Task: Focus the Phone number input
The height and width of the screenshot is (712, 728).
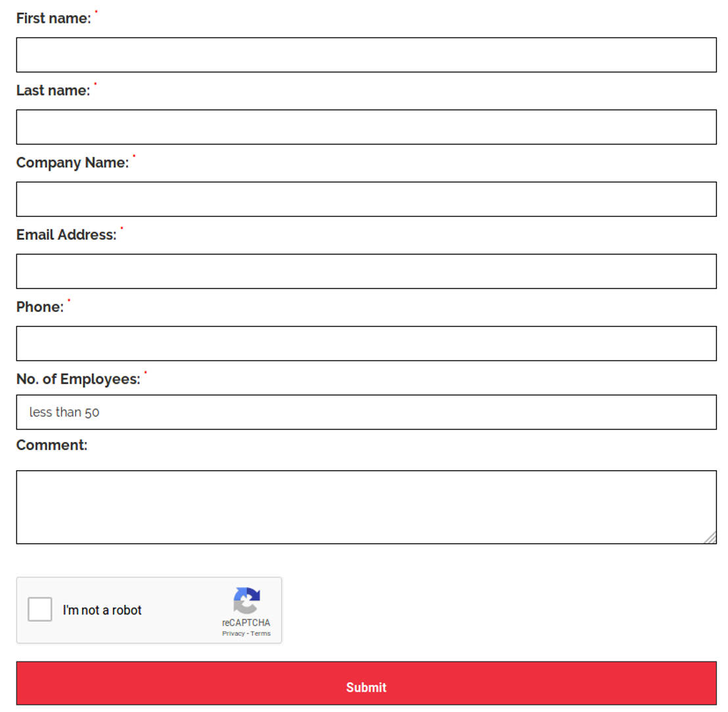Action: [x=366, y=344]
